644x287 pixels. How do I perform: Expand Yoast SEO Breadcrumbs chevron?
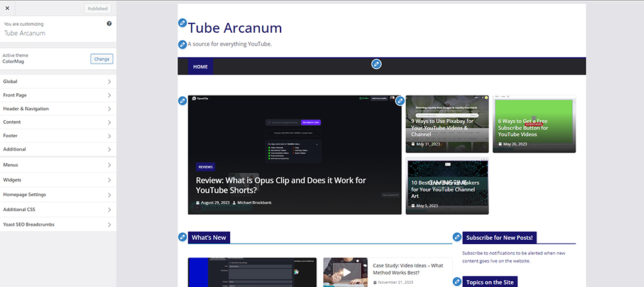coord(109,225)
